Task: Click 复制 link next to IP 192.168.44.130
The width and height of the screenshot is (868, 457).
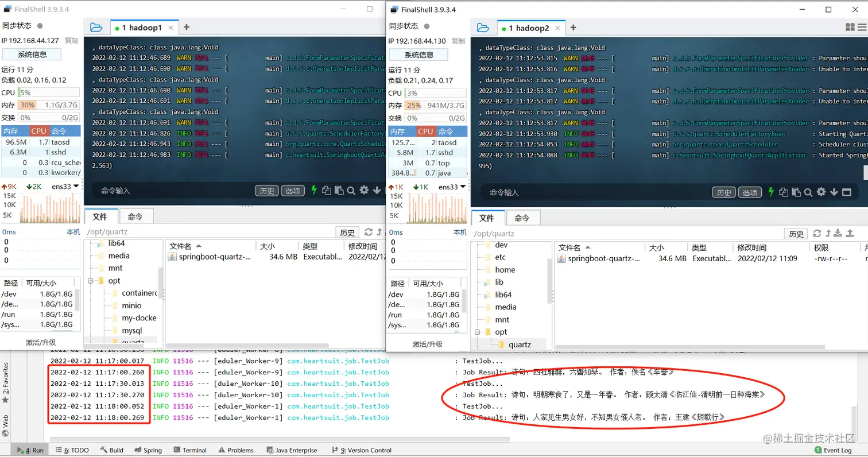Action: (459, 41)
